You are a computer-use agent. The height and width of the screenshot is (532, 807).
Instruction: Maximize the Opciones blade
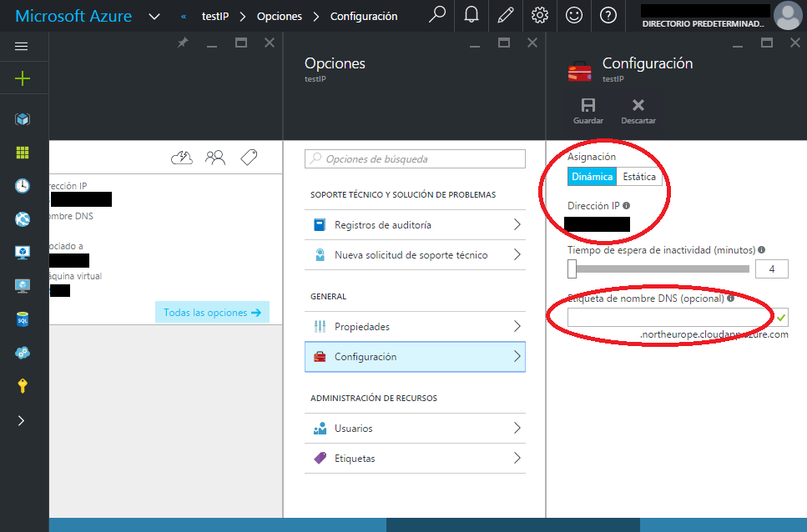point(504,43)
